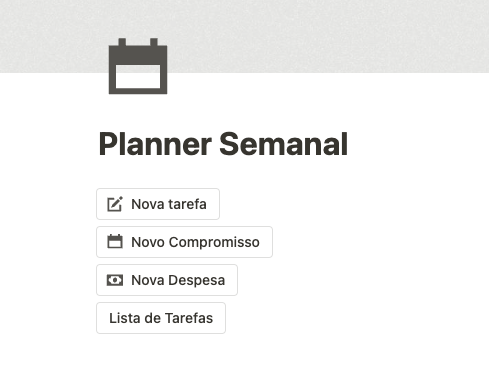Create a new task with Nova tarefa button
This screenshot has width=489, height=371.
[x=158, y=204]
